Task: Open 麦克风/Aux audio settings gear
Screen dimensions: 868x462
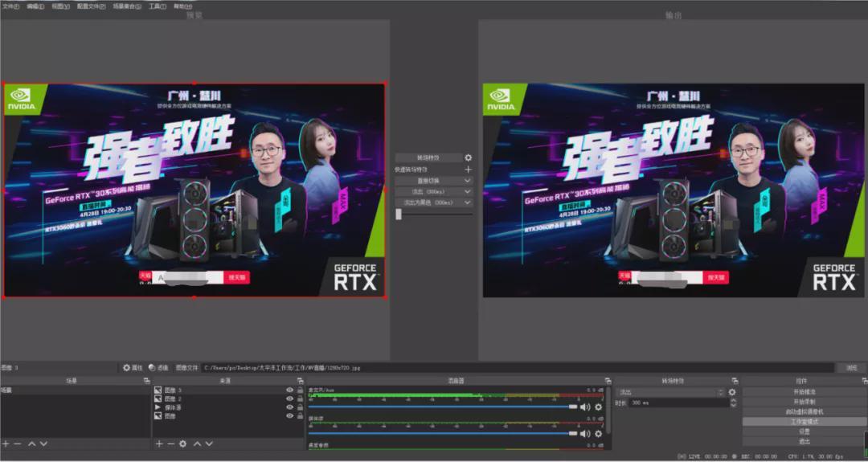Action: click(599, 407)
